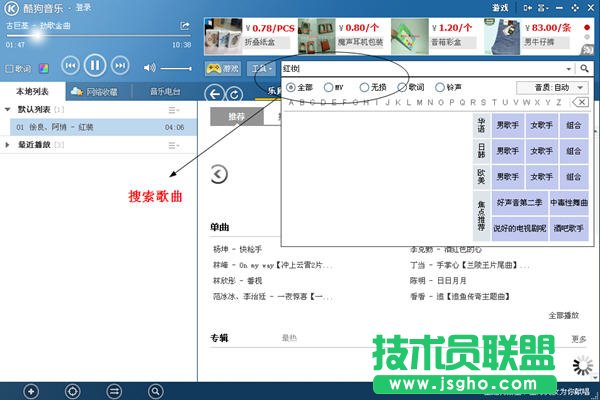
Task: Click the share icon beside the song title
Action: [185, 26]
